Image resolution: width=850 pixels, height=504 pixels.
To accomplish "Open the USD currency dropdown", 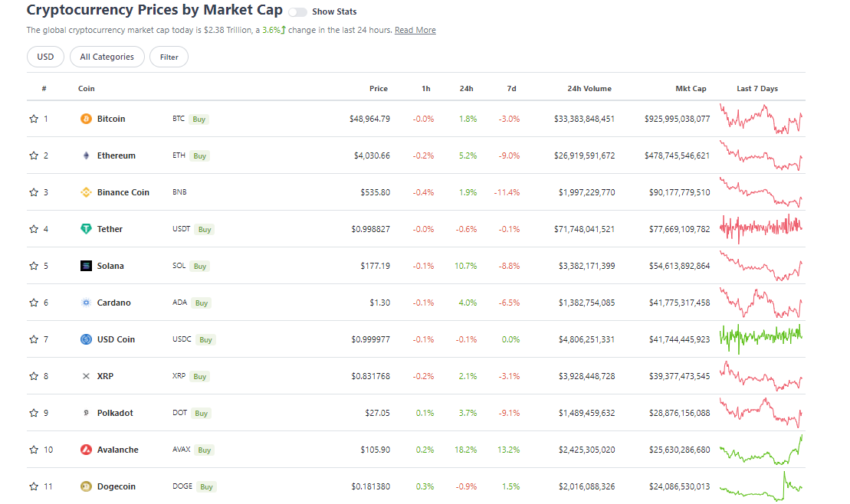I will coord(45,57).
